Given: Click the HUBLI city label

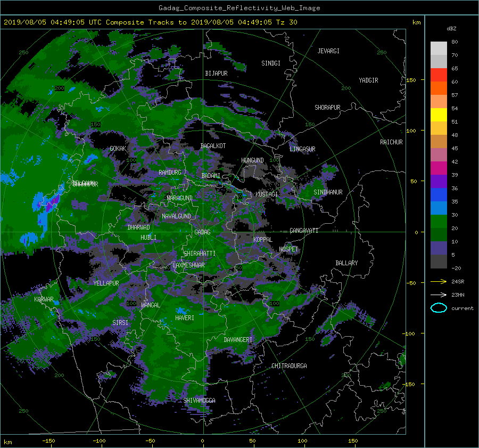Looking at the screenshot, I should [x=148, y=237].
